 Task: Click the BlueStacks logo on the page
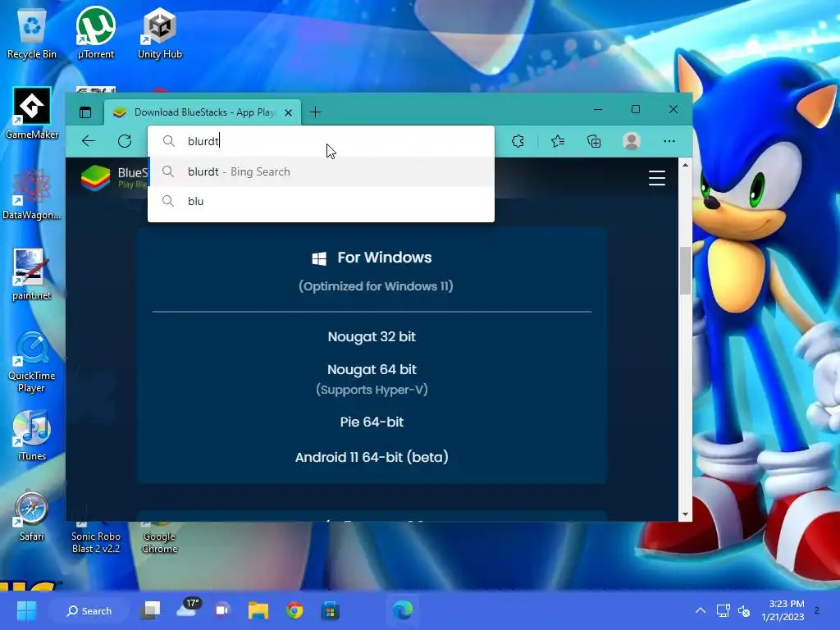click(95, 178)
